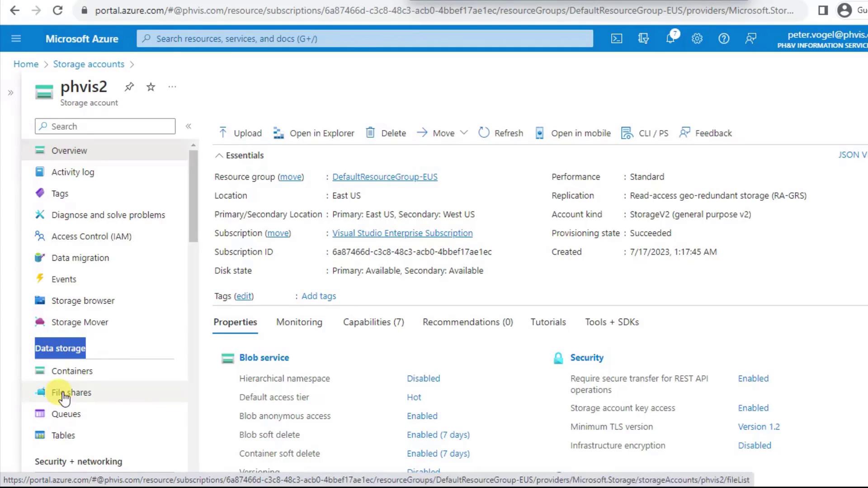Viewport: 868px width, 488px height.
Task: Open portal settings gear icon
Action: (697, 39)
